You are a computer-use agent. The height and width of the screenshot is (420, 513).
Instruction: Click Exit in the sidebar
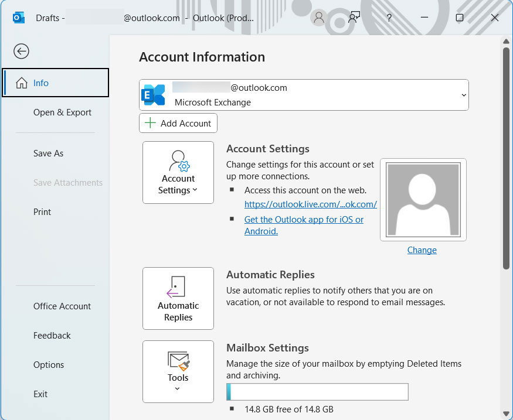(40, 394)
